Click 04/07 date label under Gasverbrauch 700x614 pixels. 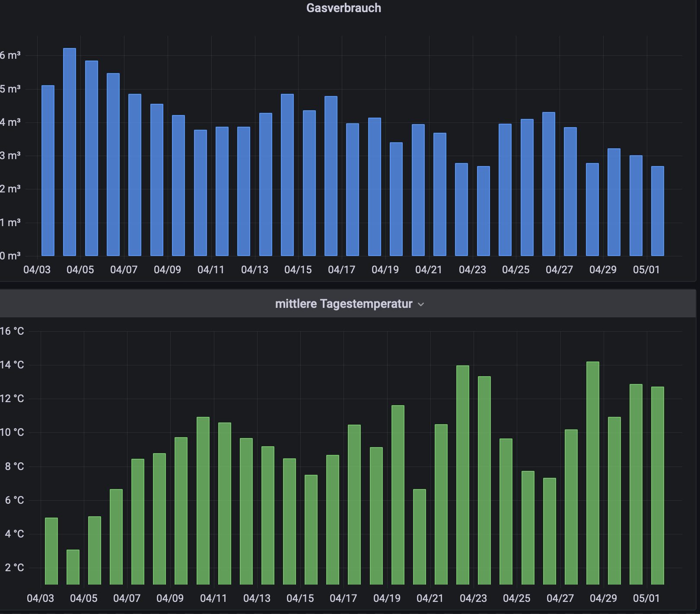(124, 270)
